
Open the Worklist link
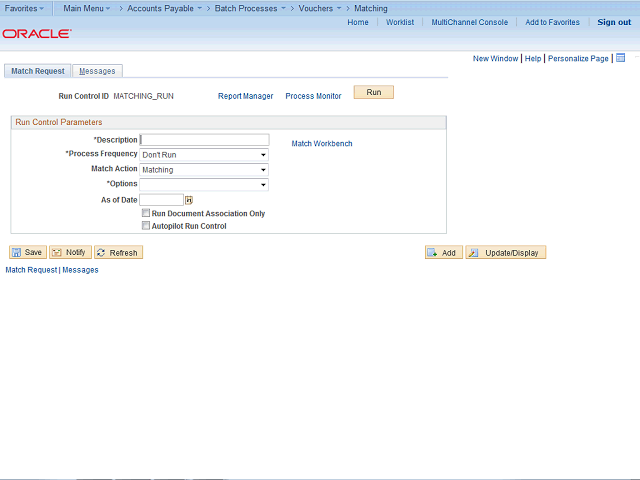point(400,22)
